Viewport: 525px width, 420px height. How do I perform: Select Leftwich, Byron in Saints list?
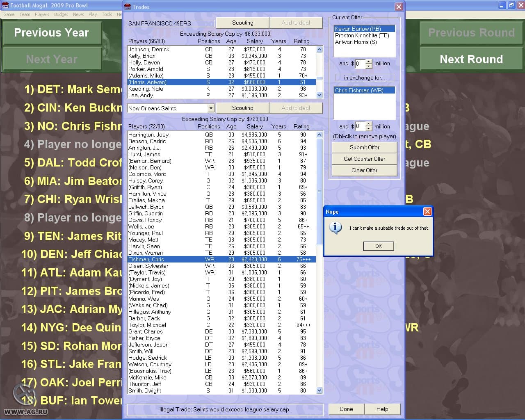click(x=221, y=207)
